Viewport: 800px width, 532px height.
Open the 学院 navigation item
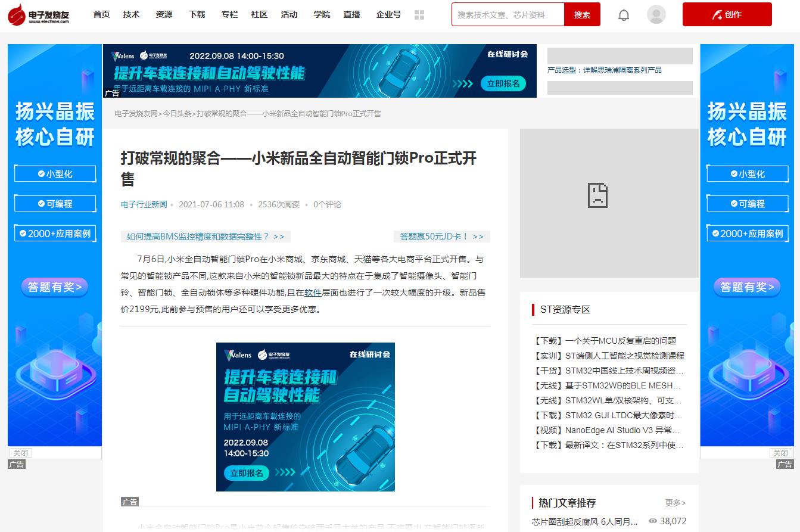(322, 14)
